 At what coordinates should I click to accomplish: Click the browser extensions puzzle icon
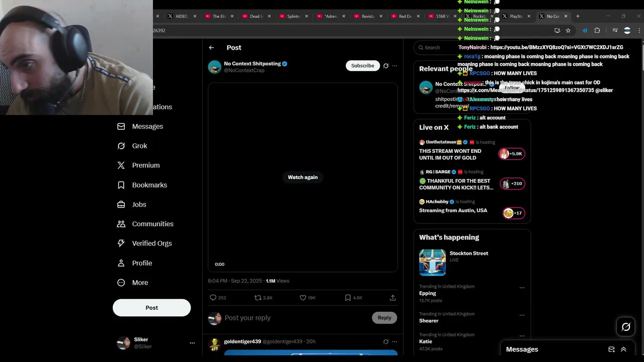[597, 30]
